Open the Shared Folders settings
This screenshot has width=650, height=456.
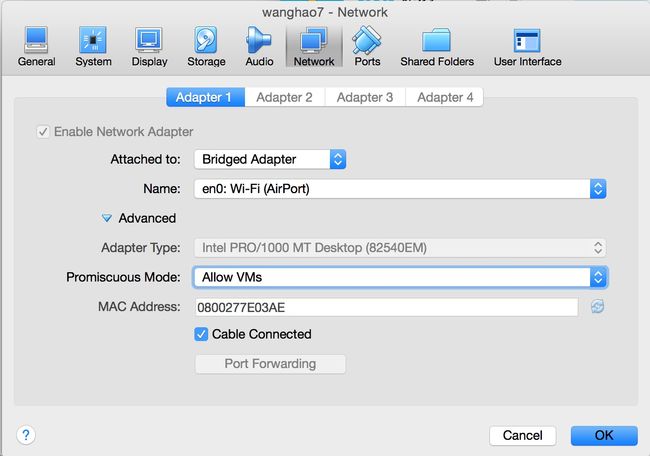[x=437, y=46]
